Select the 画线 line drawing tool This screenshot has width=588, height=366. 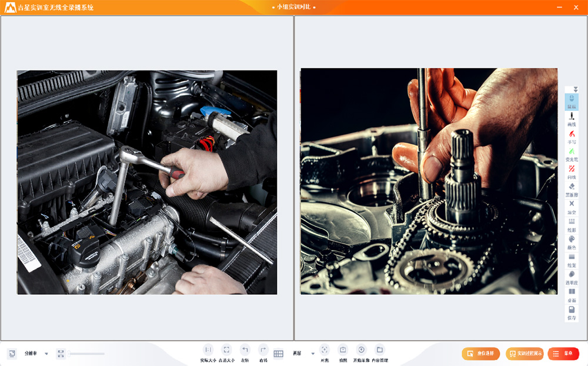571,118
